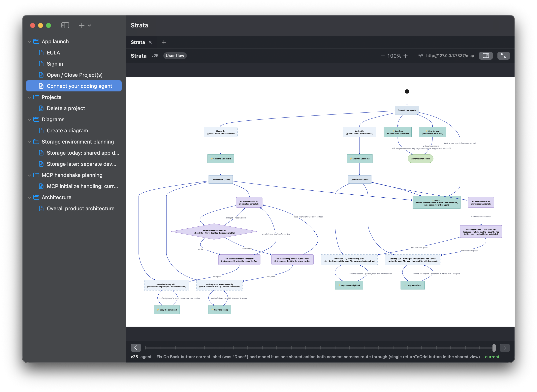
Task: Click the Skip for now node
Action: pyautogui.click(x=432, y=132)
